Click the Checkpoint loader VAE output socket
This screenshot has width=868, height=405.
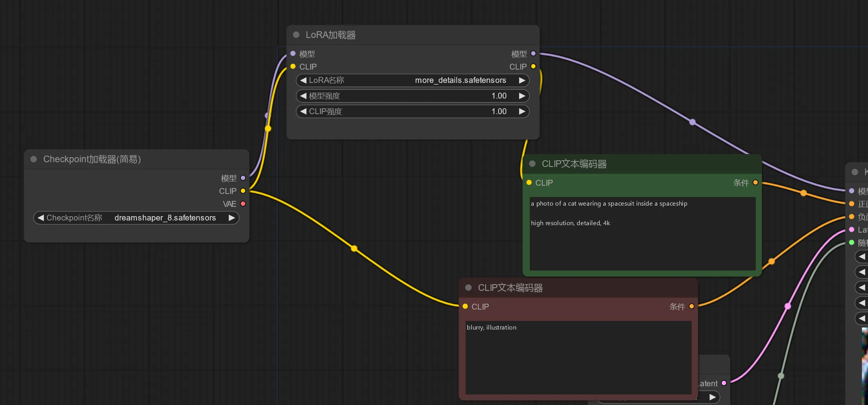click(243, 204)
